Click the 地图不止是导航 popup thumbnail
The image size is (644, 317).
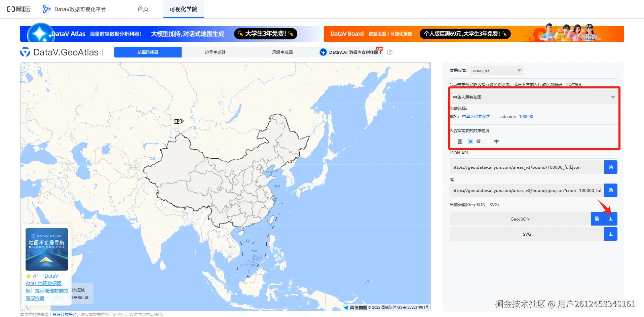point(47,249)
